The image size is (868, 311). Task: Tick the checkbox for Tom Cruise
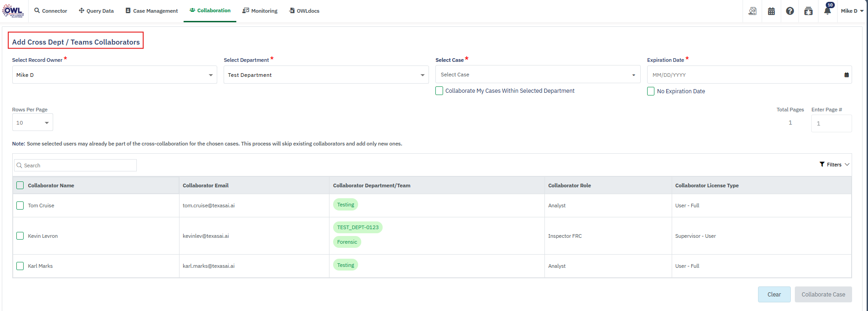[x=20, y=206]
